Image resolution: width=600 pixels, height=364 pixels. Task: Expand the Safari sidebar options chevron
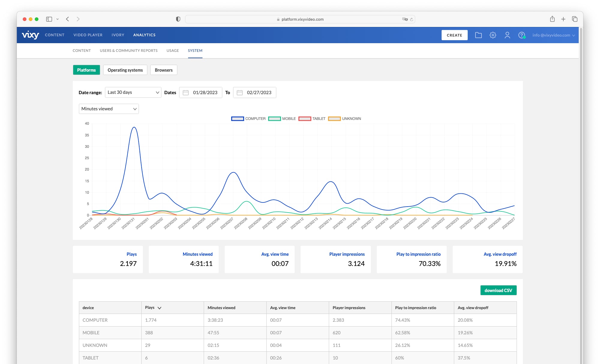tap(58, 19)
